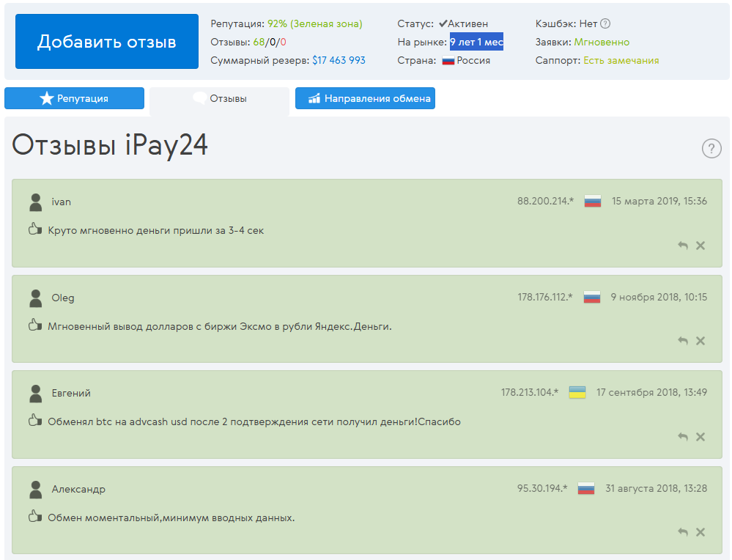
Task: Click the $17 463 993 reserve amount
Action: click(339, 60)
